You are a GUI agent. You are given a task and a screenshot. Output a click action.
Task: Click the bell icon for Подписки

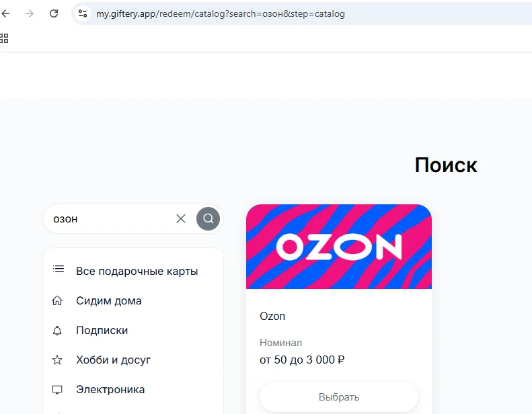[x=57, y=330]
